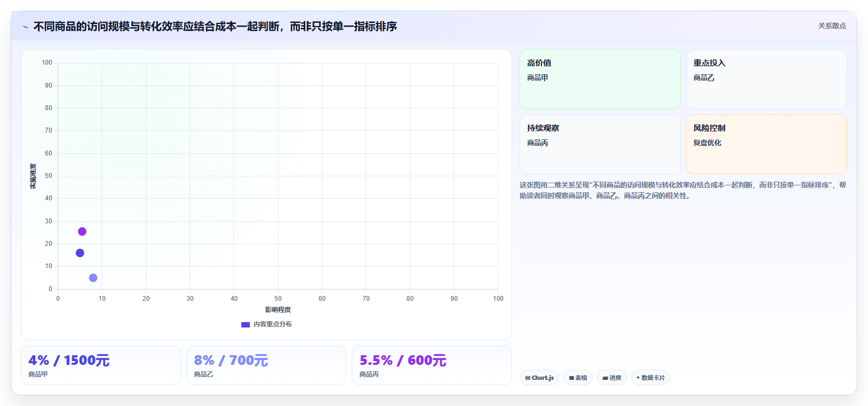Click the 8% / 700元 商品乙 stat card
The image size is (868, 406).
(x=266, y=365)
